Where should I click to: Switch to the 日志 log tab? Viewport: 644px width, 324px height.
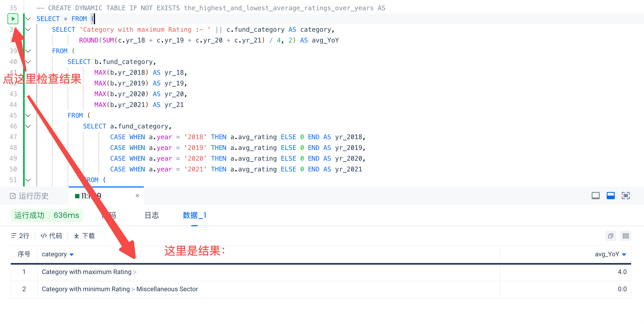[x=152, y=215]
